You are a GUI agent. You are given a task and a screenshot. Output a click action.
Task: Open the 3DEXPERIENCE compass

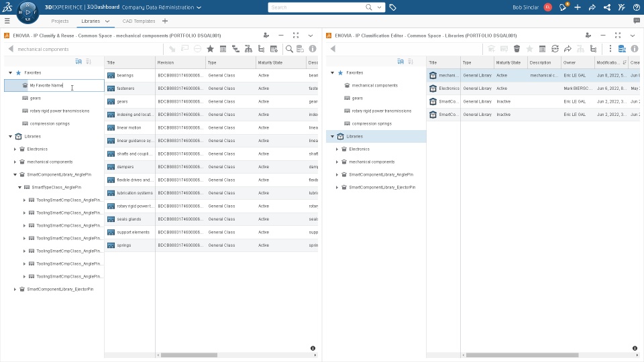(x=28, y=12)
